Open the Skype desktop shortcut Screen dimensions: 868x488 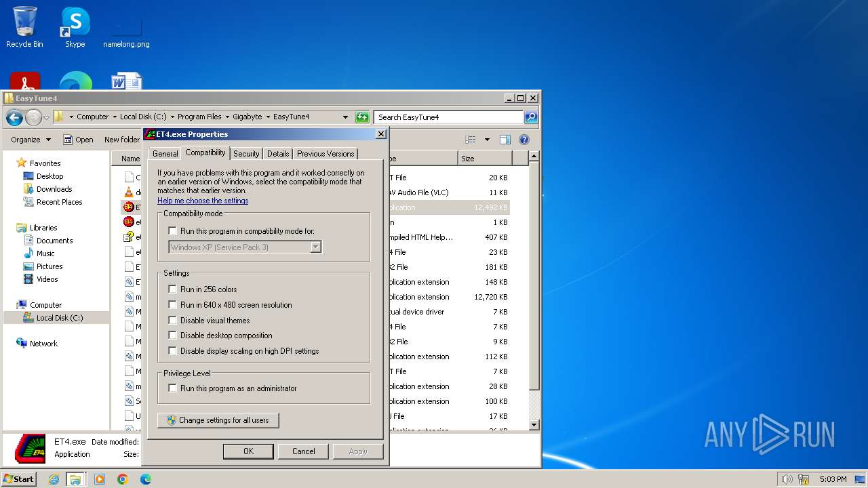pos(75,27)
